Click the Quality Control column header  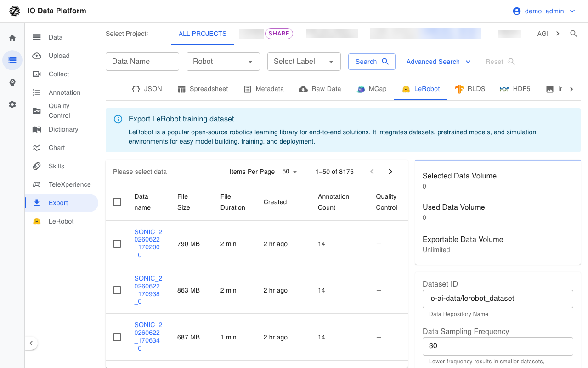point(386,202)
